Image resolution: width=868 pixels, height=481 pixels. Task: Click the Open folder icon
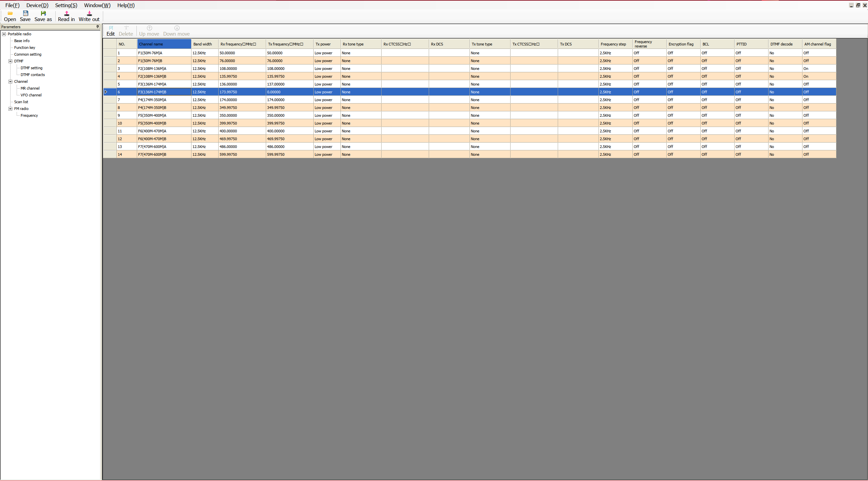click(10, 14)
